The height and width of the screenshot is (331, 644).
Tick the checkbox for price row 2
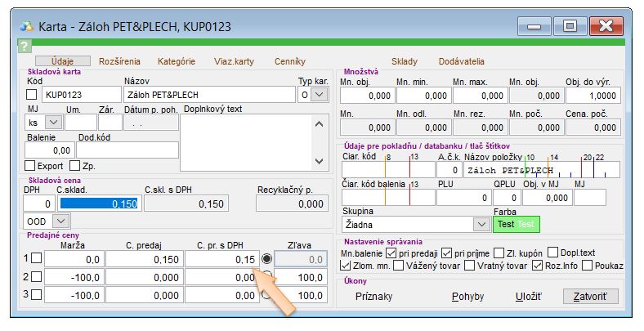pos(36,277)
